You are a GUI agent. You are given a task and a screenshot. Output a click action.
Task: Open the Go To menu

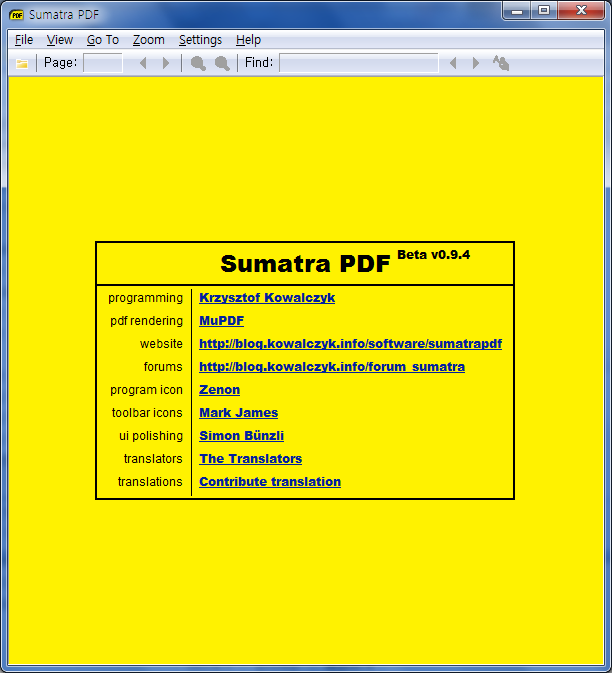pos(103,40)
